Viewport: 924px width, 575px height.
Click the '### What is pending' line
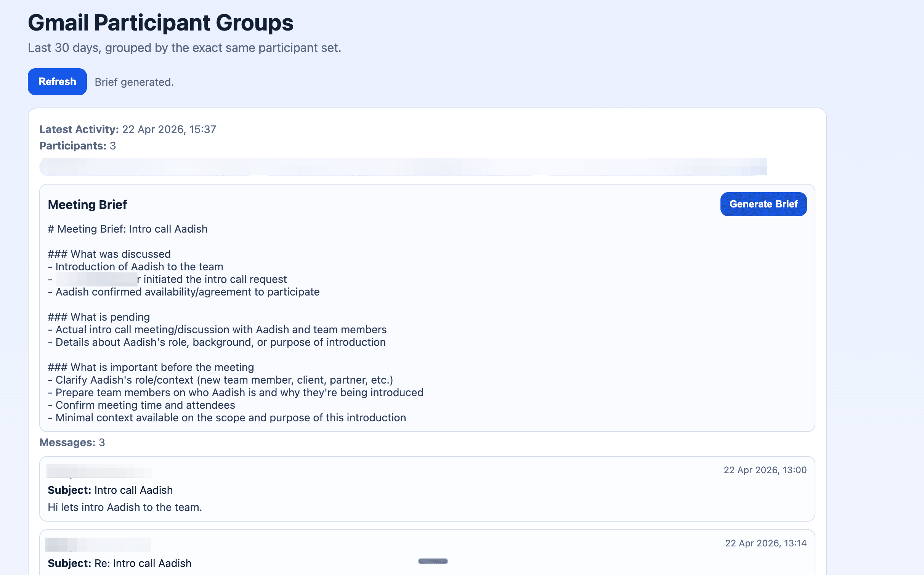[99, 317]
